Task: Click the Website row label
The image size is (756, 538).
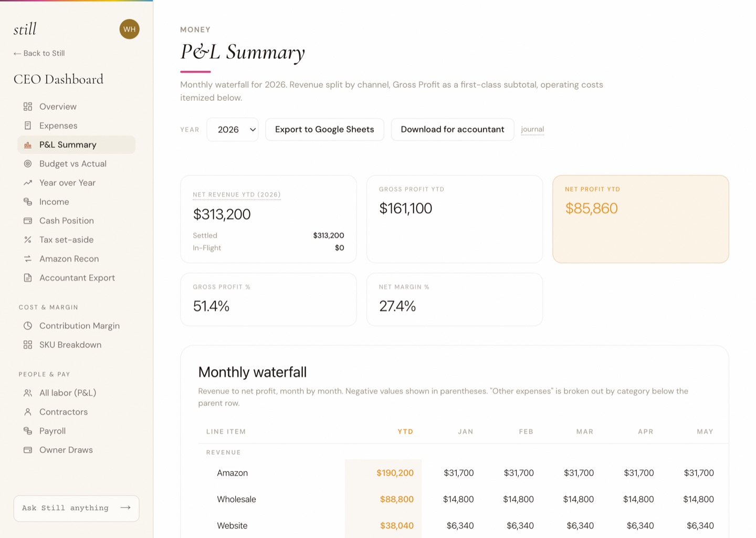Action: tap(232, 525)
